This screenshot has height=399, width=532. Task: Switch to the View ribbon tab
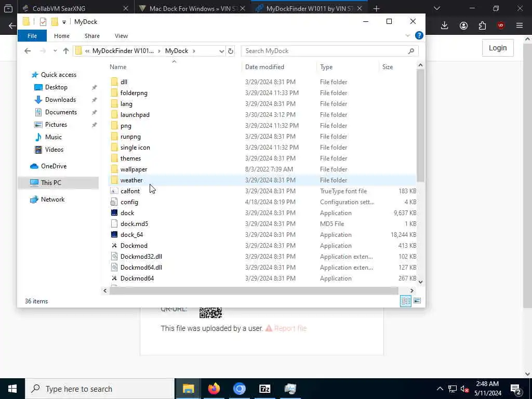121,36
